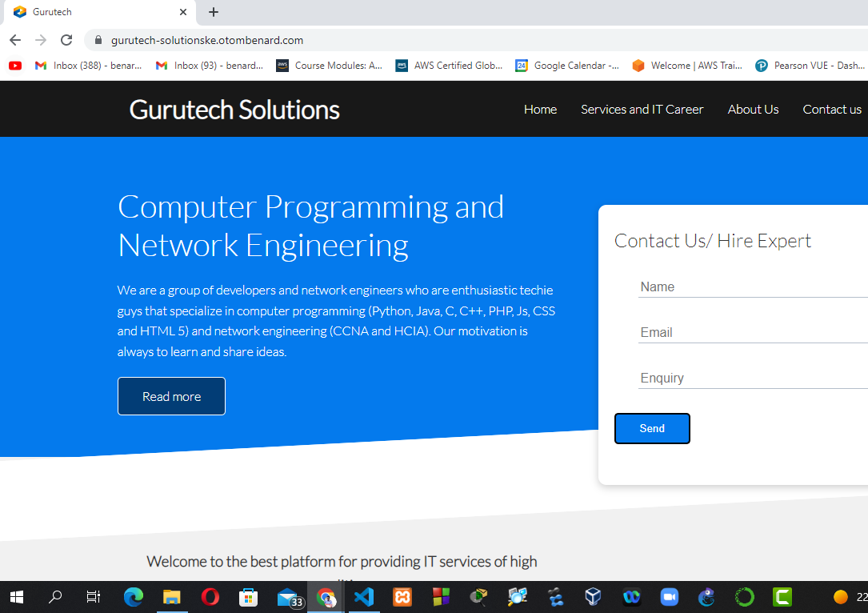Click the padlock site info icon

point(99,40)
